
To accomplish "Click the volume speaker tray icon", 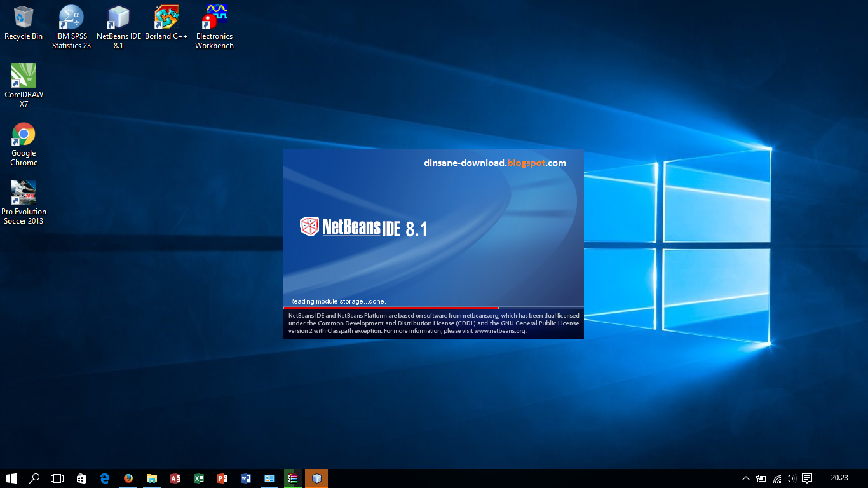I will coord(791,478).
